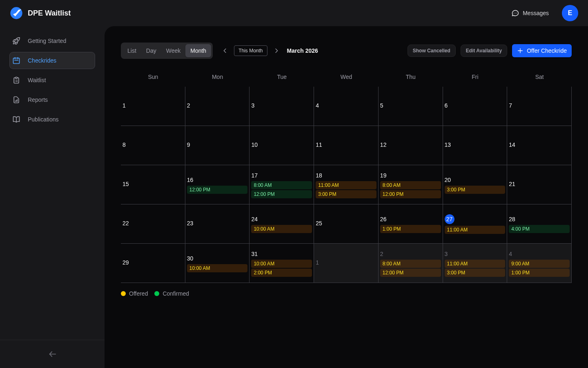Open the Waitlist clipboard icon
This screenshot has width=588, height=368.
tap(16, 80)
